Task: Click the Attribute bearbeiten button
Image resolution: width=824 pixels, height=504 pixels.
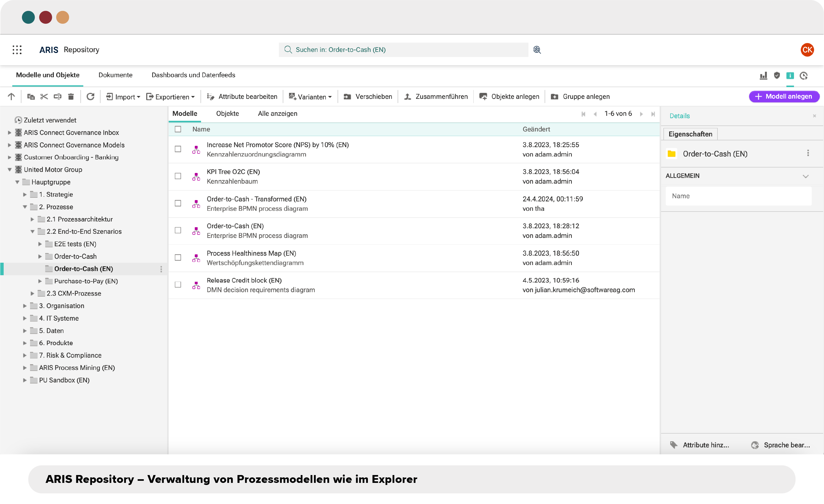Action: click(x=242, y=97)
